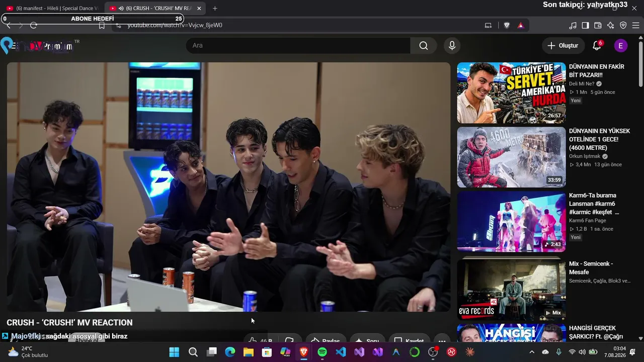Launch Microsoft Edge from the taskbar
The width and height of the screenshot is (644, 362).
[230, 352]
